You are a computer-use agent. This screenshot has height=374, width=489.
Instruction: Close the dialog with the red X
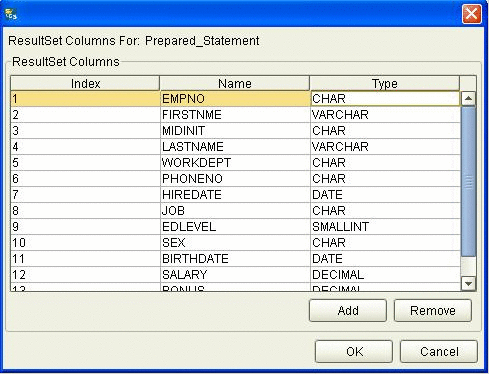(471, 14)
